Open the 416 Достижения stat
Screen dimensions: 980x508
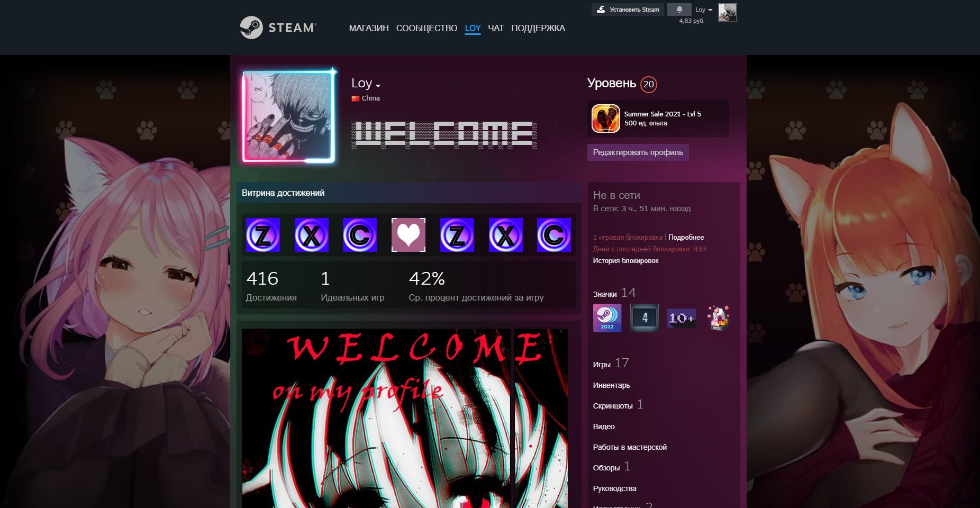point(271,286)
